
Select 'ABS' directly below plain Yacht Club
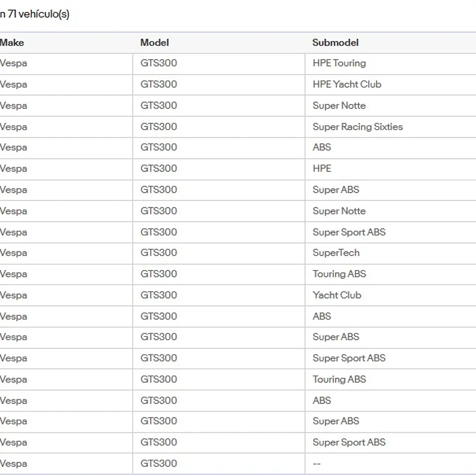322,316
